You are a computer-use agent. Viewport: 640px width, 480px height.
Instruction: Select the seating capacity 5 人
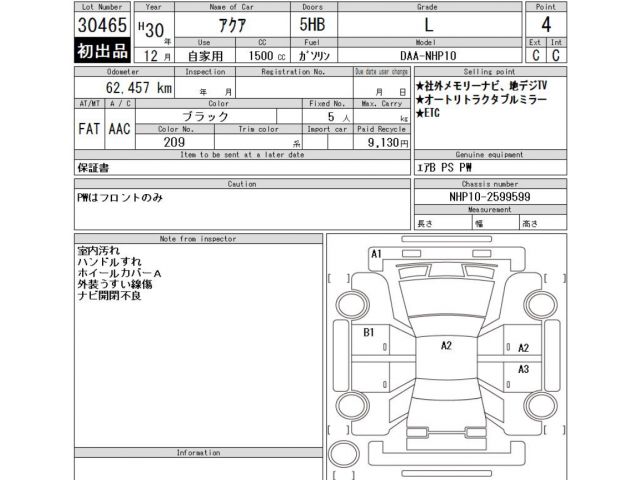coord(338,117)
